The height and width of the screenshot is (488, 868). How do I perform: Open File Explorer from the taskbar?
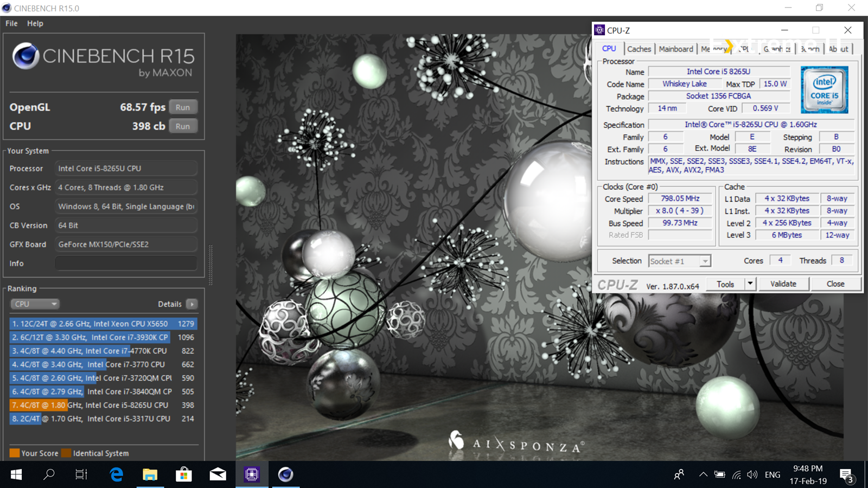click(150, 475)
